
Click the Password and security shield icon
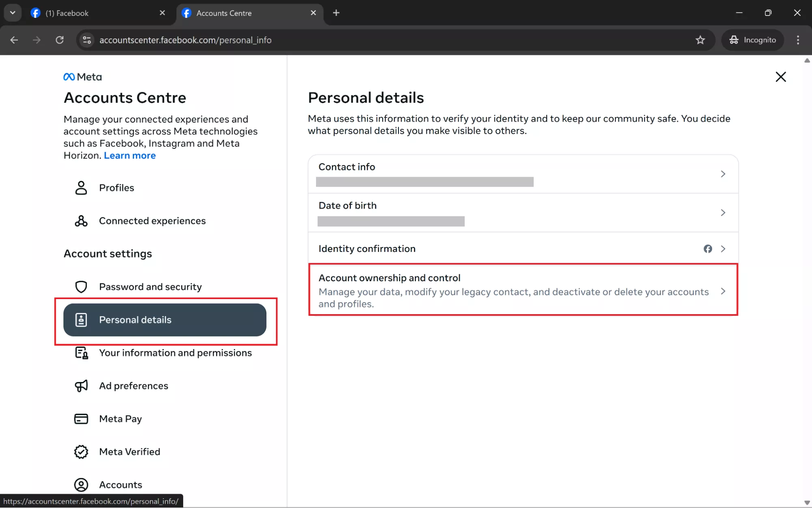[x=81, y=287]
